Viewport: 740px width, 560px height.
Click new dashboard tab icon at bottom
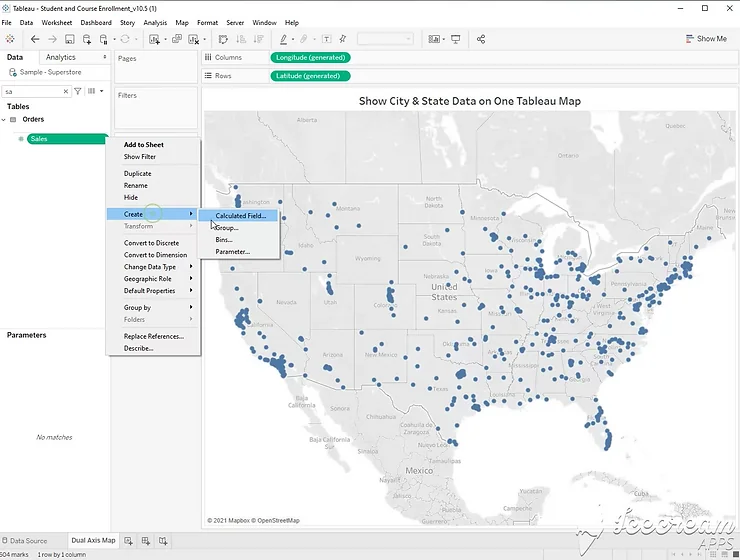(x=146, y=541)
